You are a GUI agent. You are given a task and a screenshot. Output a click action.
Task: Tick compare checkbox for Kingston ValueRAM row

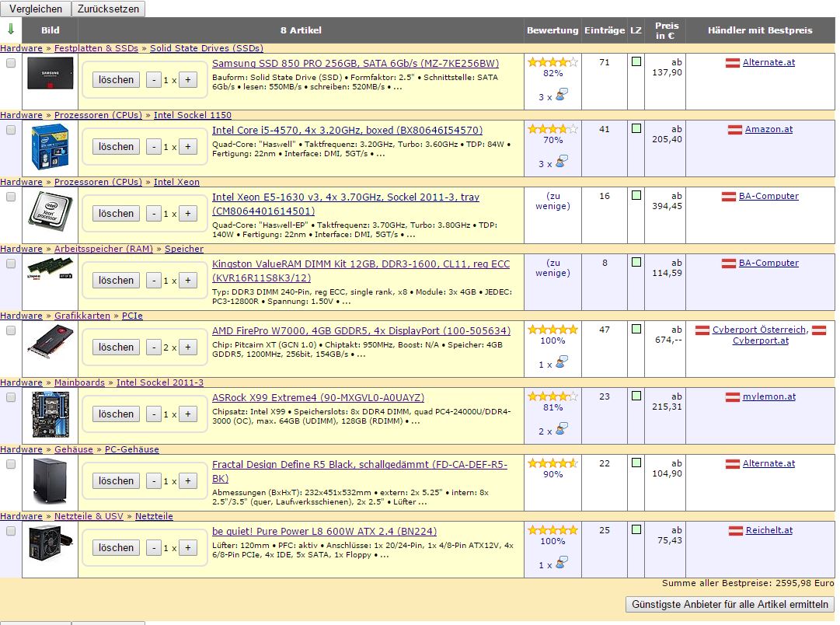click(x=11, y=264)
